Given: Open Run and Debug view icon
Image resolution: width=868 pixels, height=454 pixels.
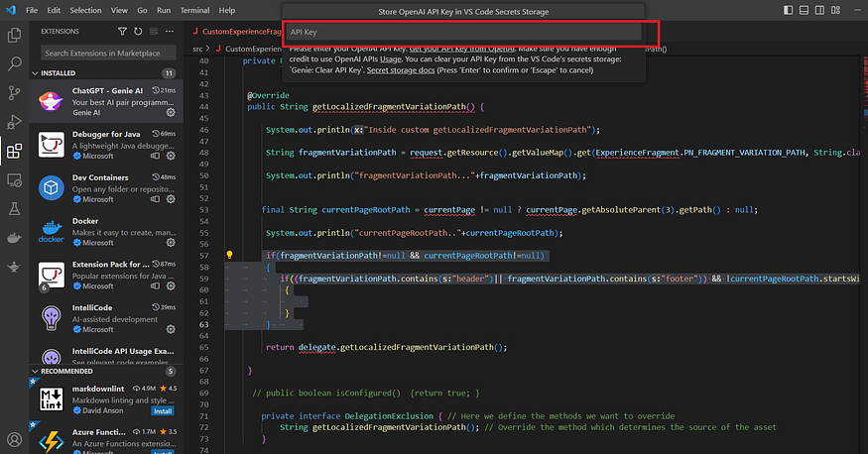Looking at the screenshot, I should click(15, 122).
